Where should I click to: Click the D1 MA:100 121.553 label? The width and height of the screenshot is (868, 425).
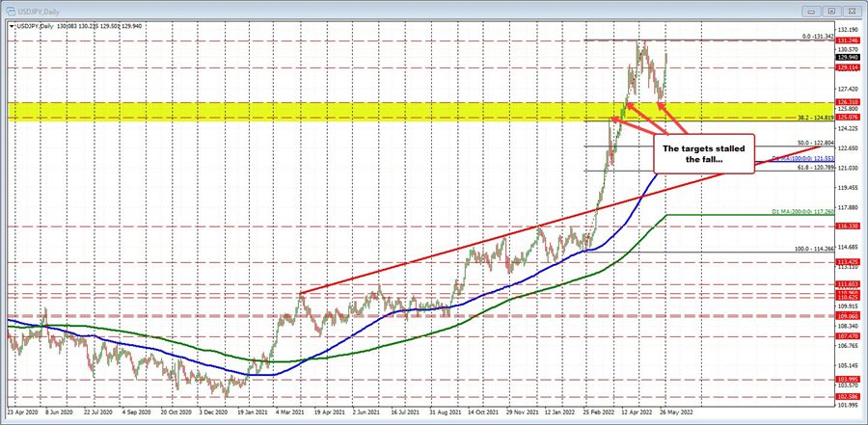tap(803, 159)
